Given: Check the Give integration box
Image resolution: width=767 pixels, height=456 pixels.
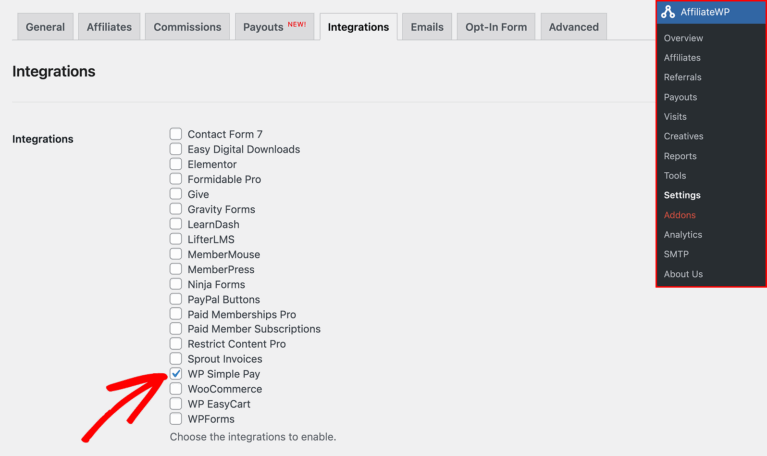Looking at the screenshot, I should 176,194.
